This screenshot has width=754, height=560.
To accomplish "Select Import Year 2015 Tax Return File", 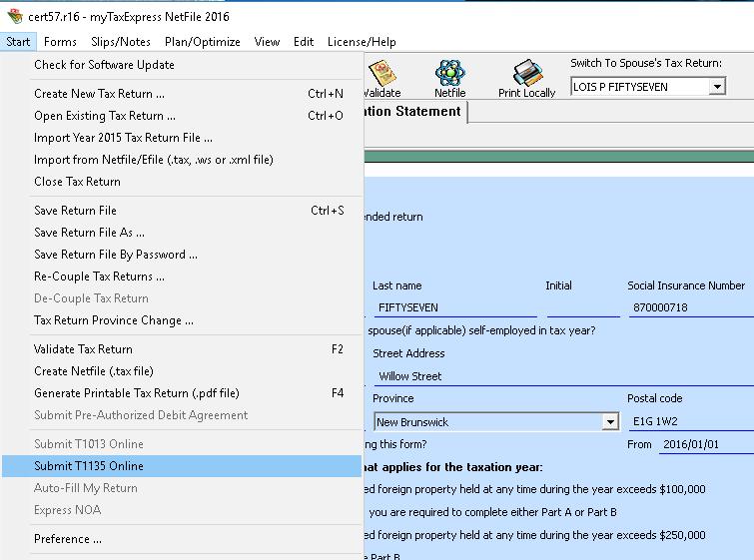I will pyautogui.click(x=182, y=138).
